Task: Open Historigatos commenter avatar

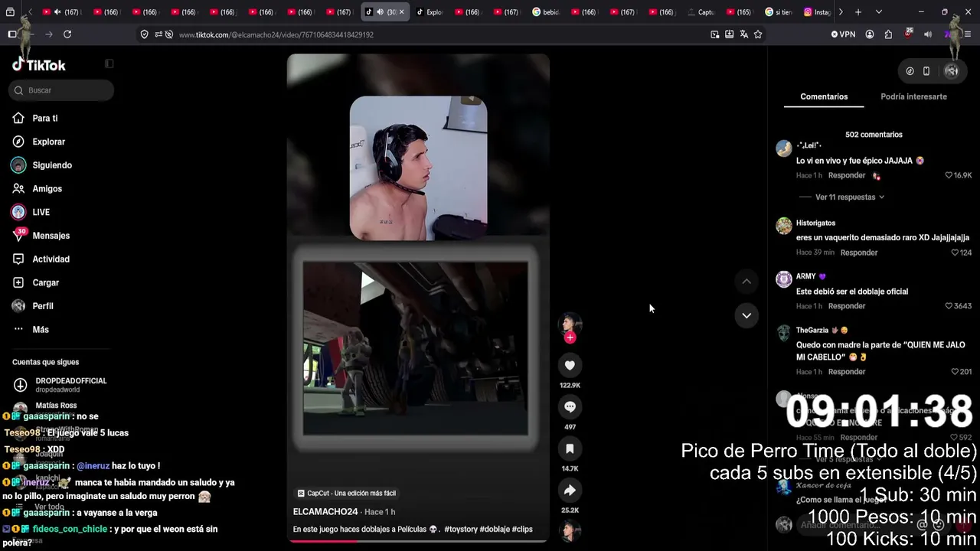Action: 783,226
